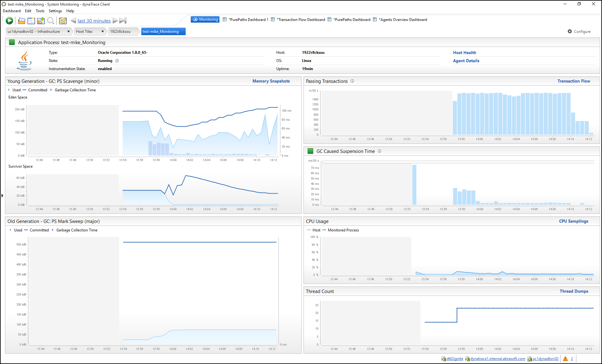Open the Edit menu
This screenshot has height=364, width=602.
[x=28, y=11]
